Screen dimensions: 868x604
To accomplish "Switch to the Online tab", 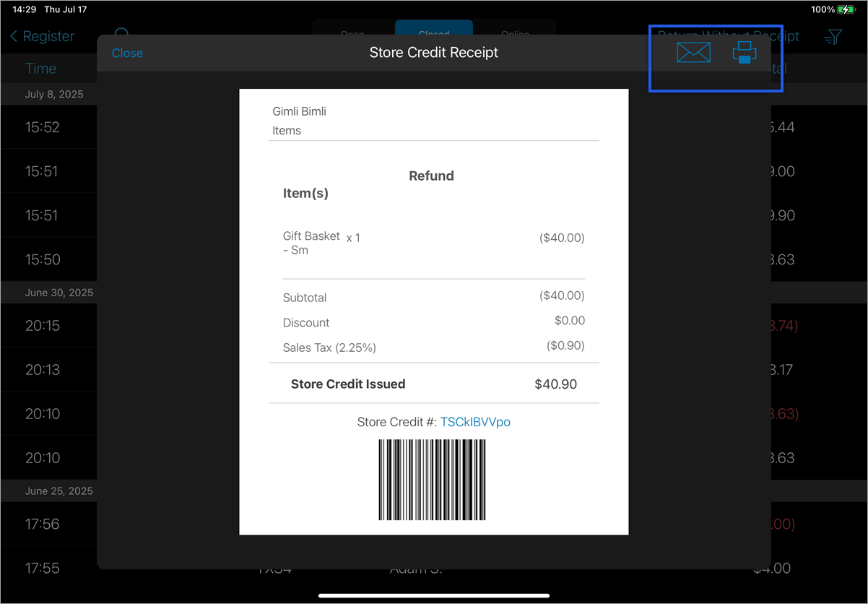I will pyautogui.click(x=515, y=34).
